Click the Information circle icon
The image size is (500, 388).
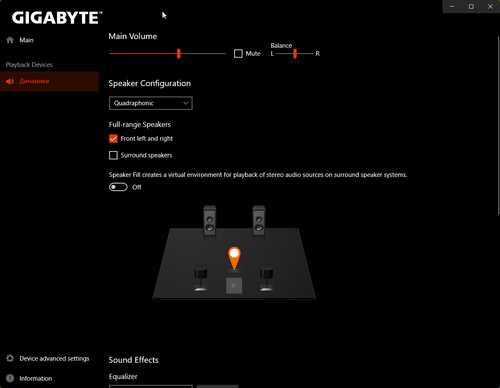(10, 378)
